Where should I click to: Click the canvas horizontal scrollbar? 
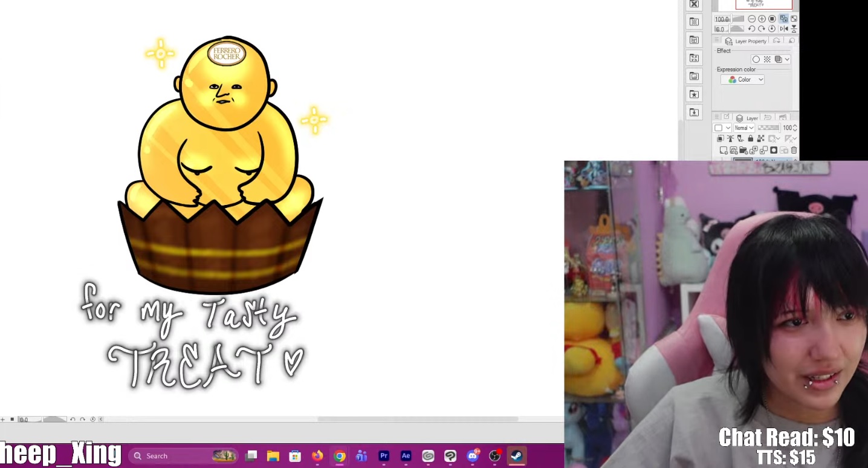(418, 419)
